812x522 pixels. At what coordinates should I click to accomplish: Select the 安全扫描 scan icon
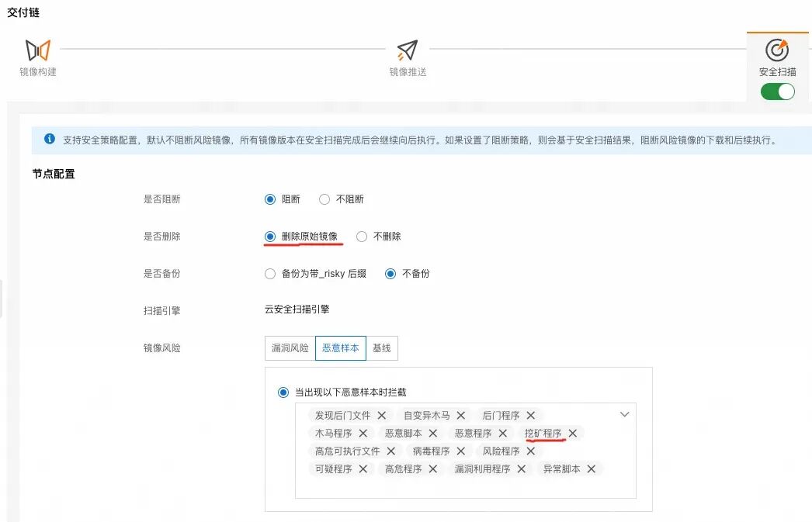coord(777,50)
